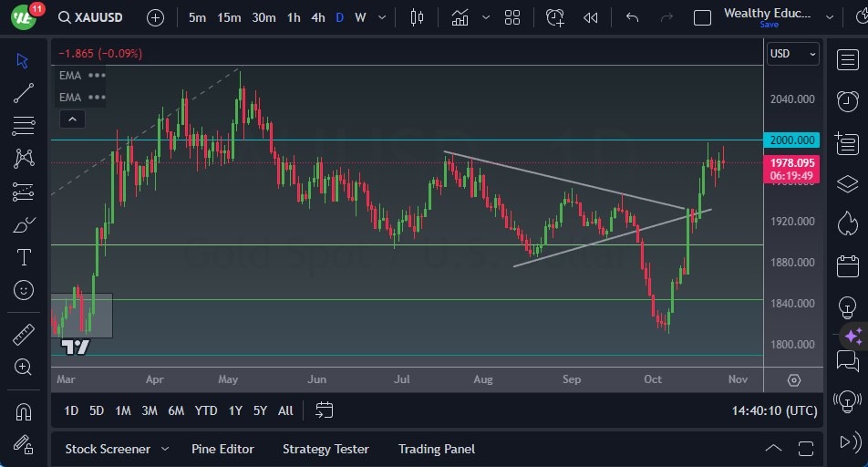Screen dimensions: 868x467
Task: Open the economic calendar panel
Action: pos(848,266)
